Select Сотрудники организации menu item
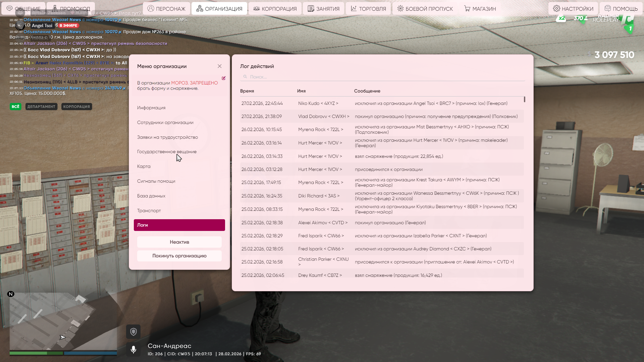Image resolution: width=644 pixels, height=362 pixels. [165, 122]
